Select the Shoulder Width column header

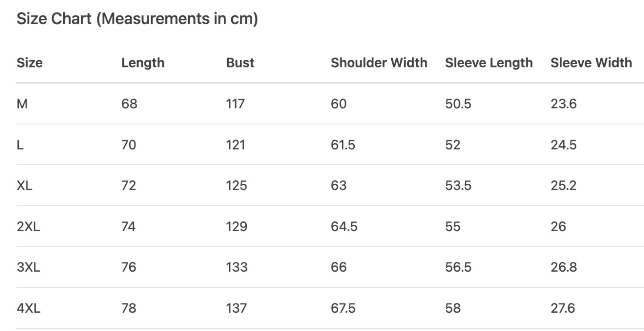[379, 62]
